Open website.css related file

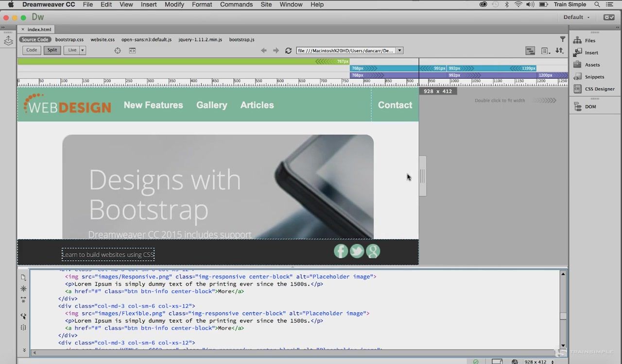point(103,40)
